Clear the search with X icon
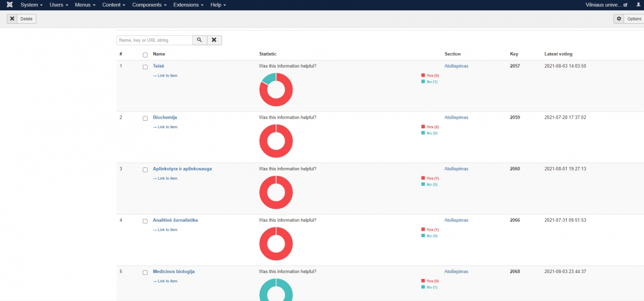This screenshot has width=644, height=301. (214, 40)
